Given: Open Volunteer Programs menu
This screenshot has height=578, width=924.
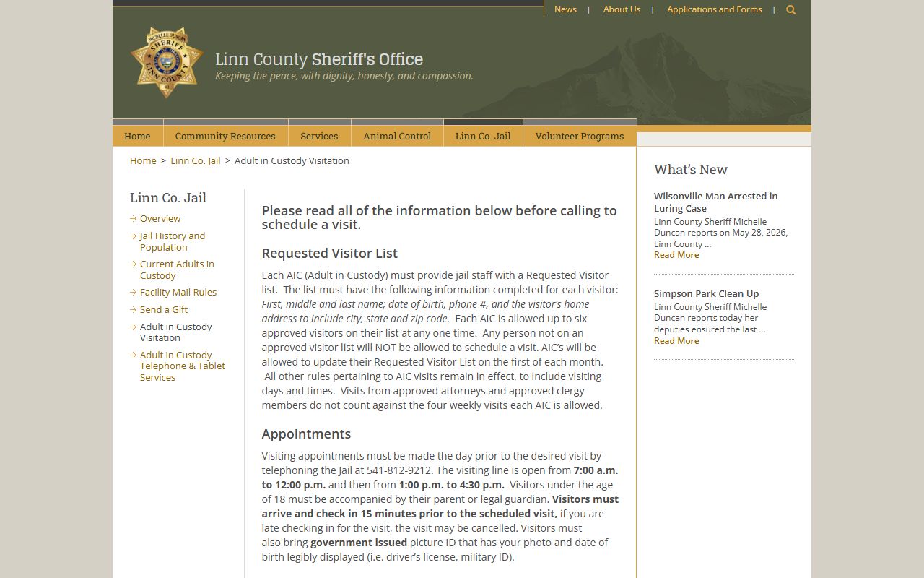Looking at the screenshot, I should click(x=580, y=136).
